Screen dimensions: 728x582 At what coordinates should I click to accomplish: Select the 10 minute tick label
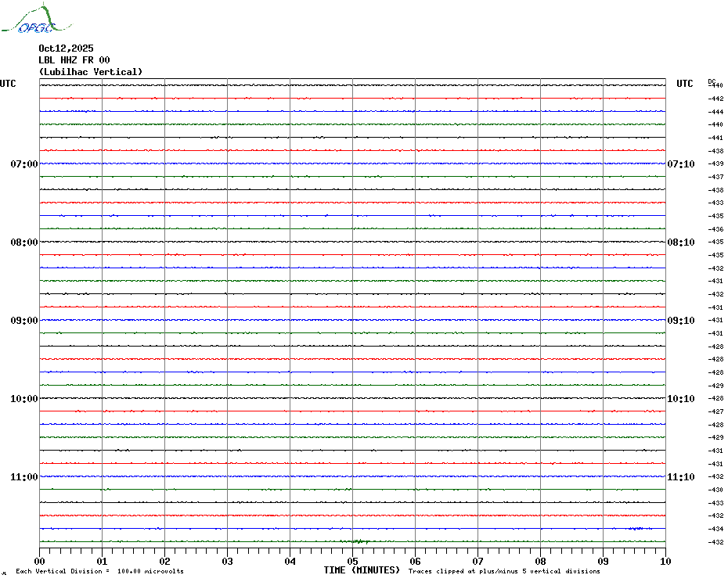coord(665,561)
